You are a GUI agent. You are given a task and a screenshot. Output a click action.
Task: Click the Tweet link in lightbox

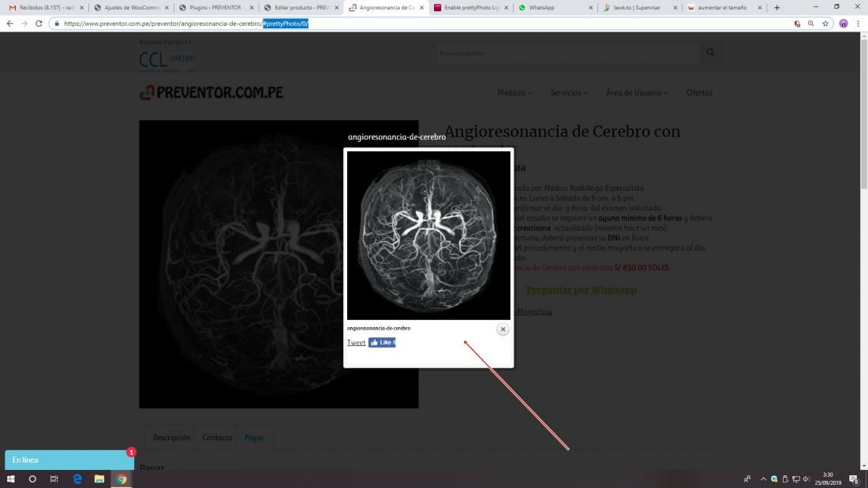click(x=356, y=343)
